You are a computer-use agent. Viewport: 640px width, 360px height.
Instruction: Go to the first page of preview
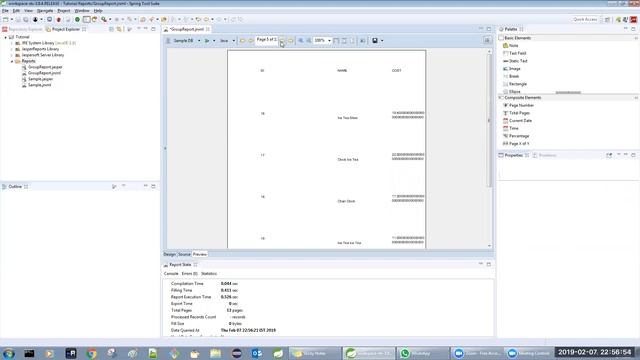point(242,41)
